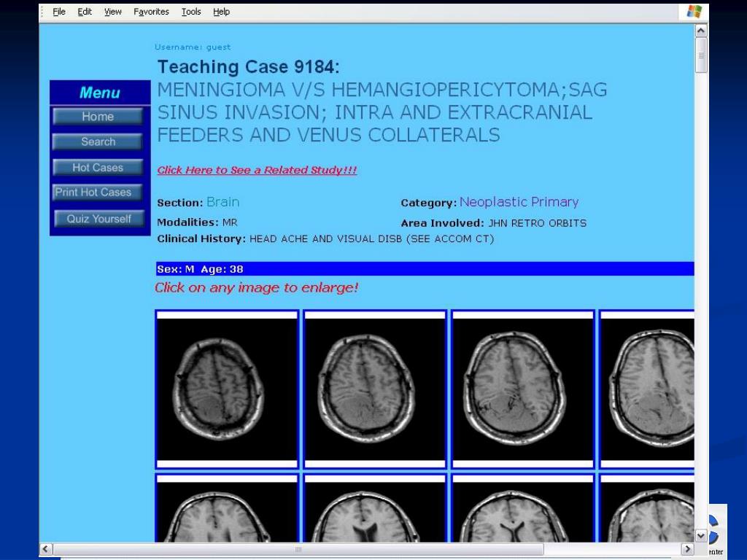The height and width of the screenshot is (560, 747).
Task: Click the horizontal scrollbar left arrow
Action: (46, 549)
